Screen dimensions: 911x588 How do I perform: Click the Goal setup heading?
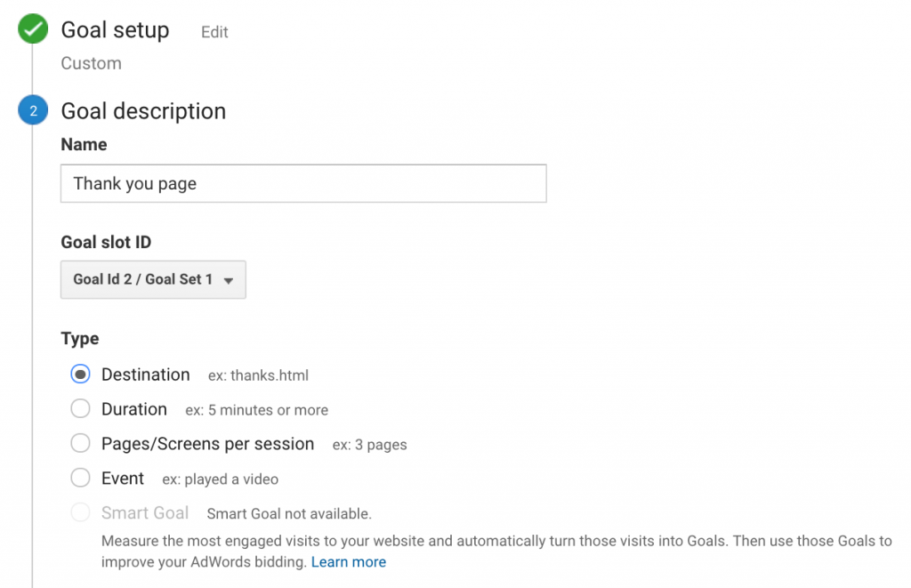tap(115, 30)
